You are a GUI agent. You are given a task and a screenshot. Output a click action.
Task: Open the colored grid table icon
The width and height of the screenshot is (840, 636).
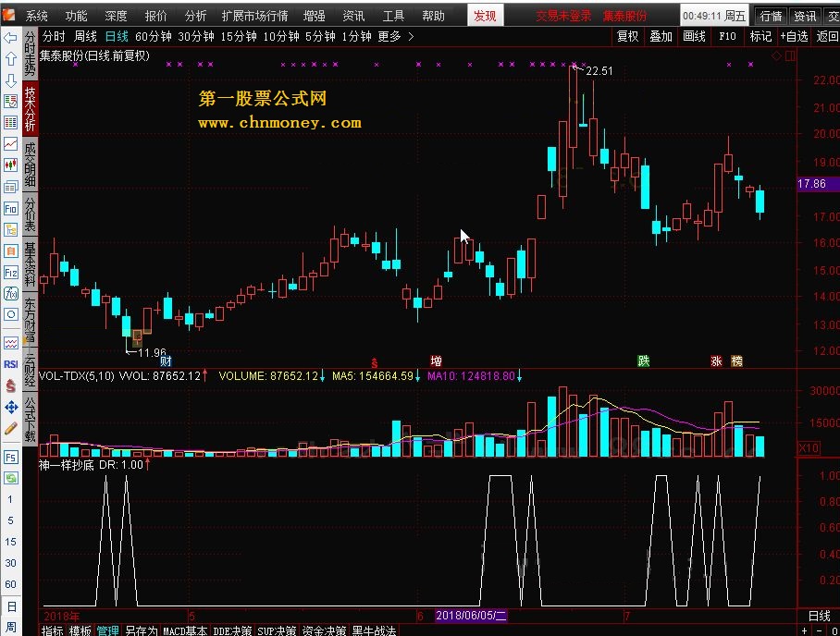[10, 123]
